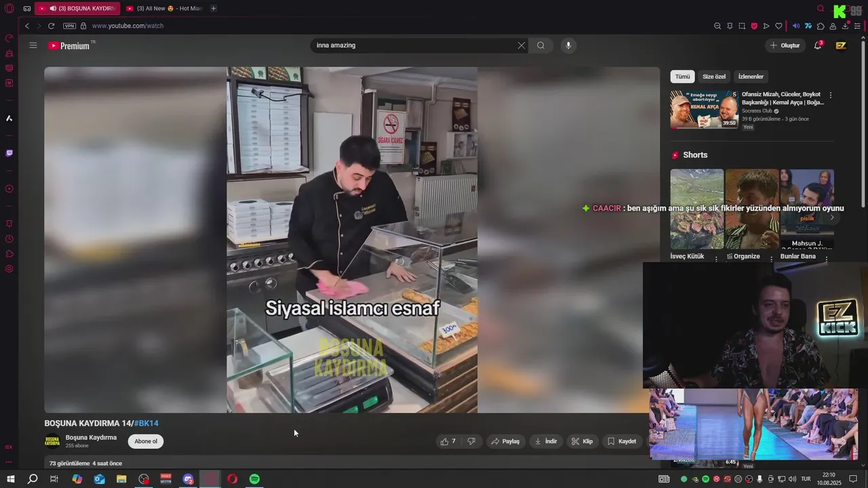
Task: Switch to the BOŞUNA KAYDIRMA browser tab
Action: tap(76, 8)
